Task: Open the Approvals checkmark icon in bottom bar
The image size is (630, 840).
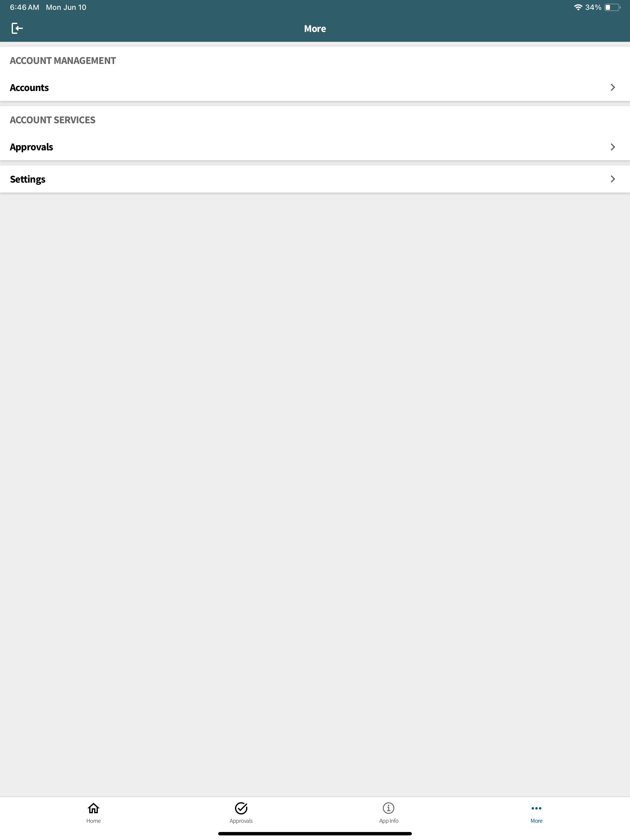Action: click(x=241, y=808)
